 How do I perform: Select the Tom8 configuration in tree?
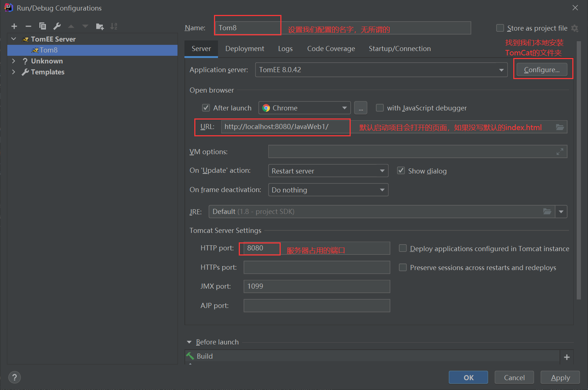[x=92, y=50]
